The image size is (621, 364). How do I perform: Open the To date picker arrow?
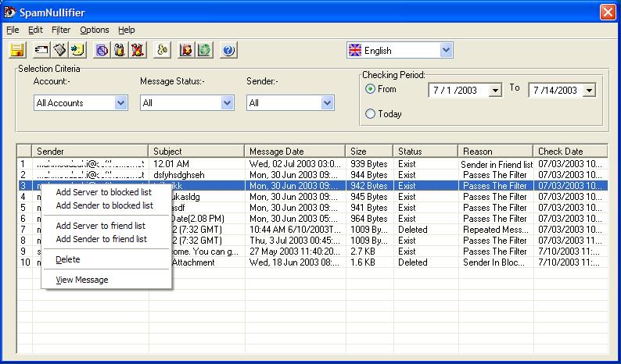click(589, 91)
